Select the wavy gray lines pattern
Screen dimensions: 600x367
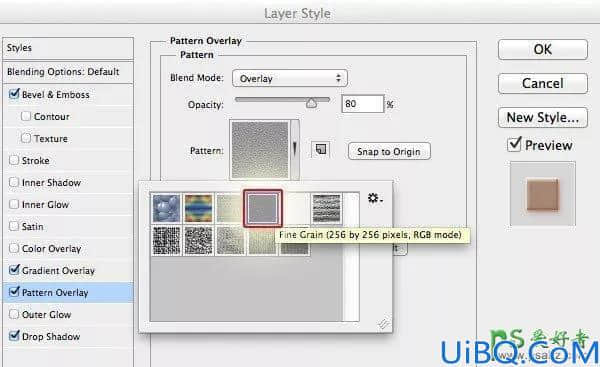pos(326,208)
